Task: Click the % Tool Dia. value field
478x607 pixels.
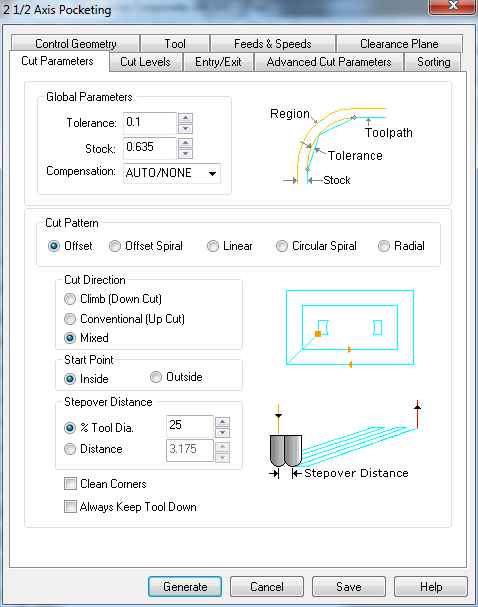Action: (x=190, y=426)
